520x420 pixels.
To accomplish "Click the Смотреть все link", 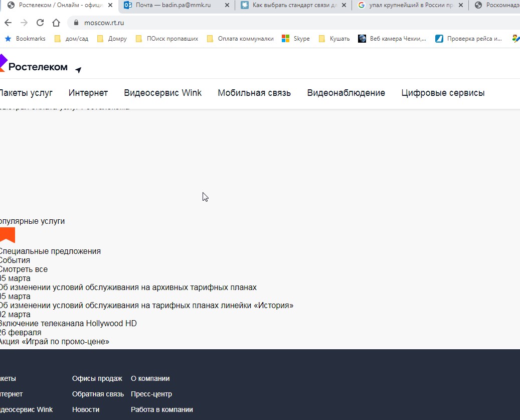I will pos(23,269).
